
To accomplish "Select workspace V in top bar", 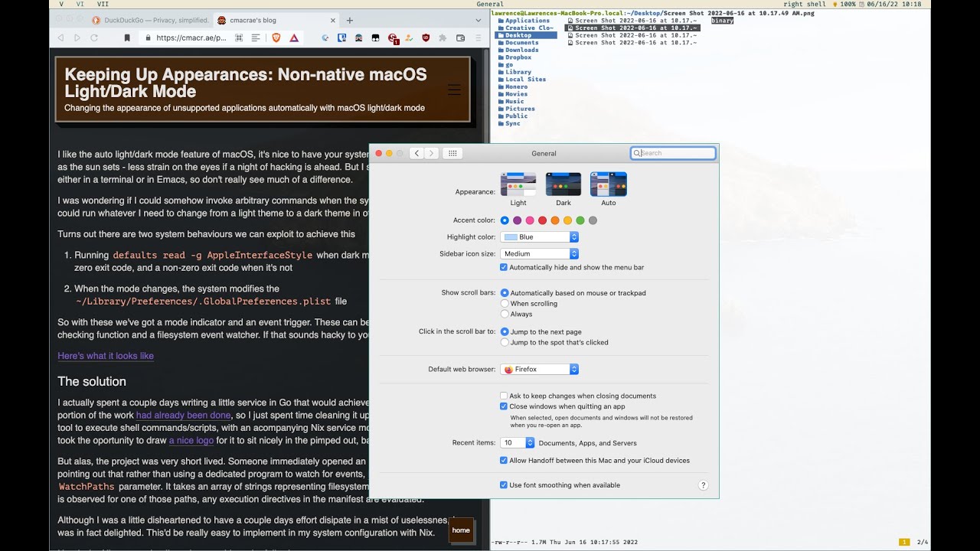I will coord(61,5).
